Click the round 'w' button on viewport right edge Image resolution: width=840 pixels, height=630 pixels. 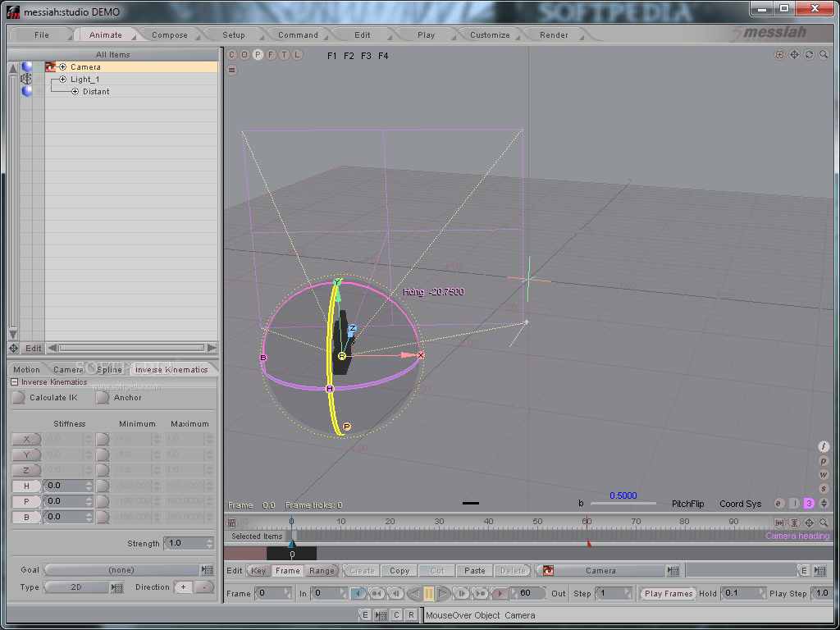point(824,475)
